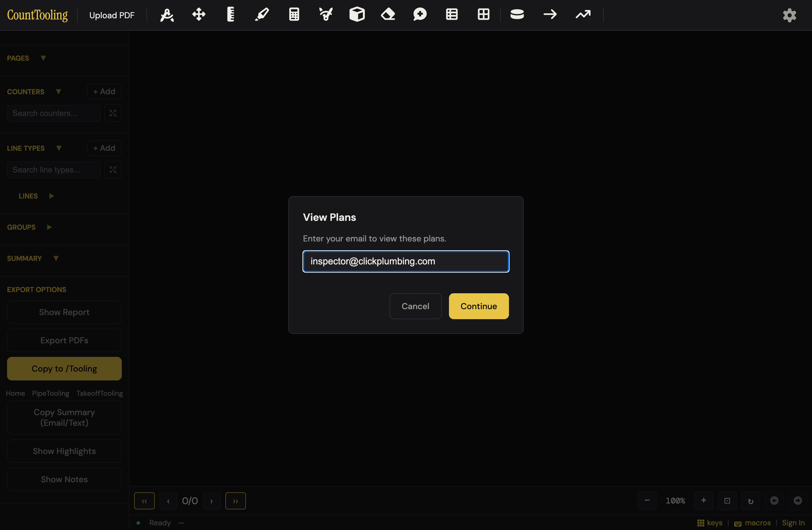Click Copy Summary (Email/Text) button
Viewport: 812px width, 530px height.
(x=64, y=418)
